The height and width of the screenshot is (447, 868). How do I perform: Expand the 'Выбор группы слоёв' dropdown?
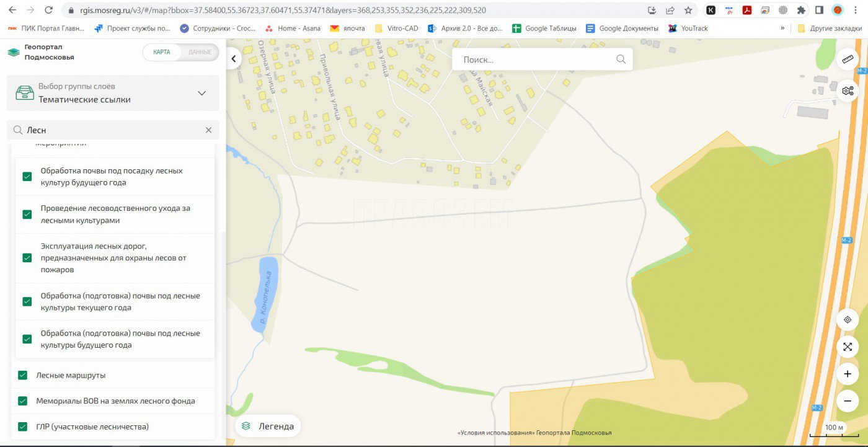(201, 93)
